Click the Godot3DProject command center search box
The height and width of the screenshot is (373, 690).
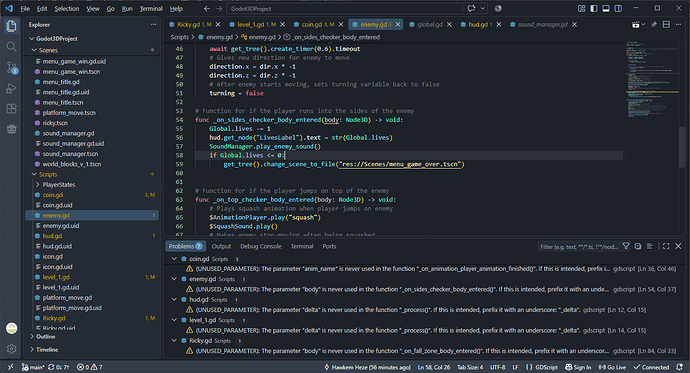pos(345,8)
